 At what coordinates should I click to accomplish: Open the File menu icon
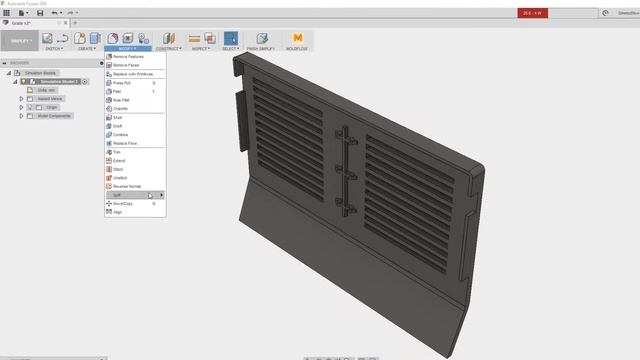[23, 13]
